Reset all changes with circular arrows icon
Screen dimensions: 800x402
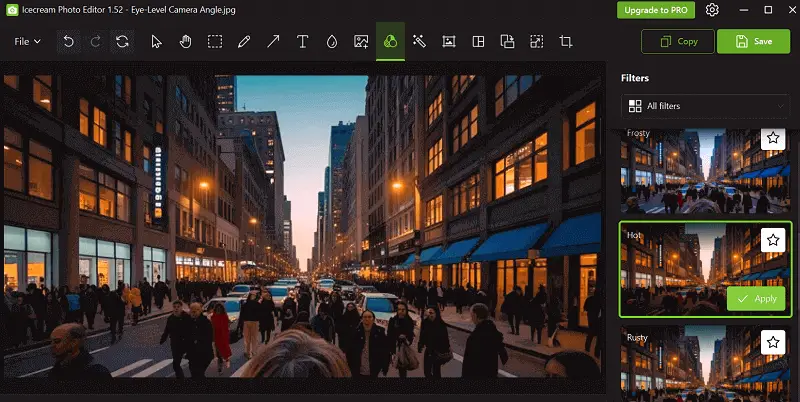(122, 42)
